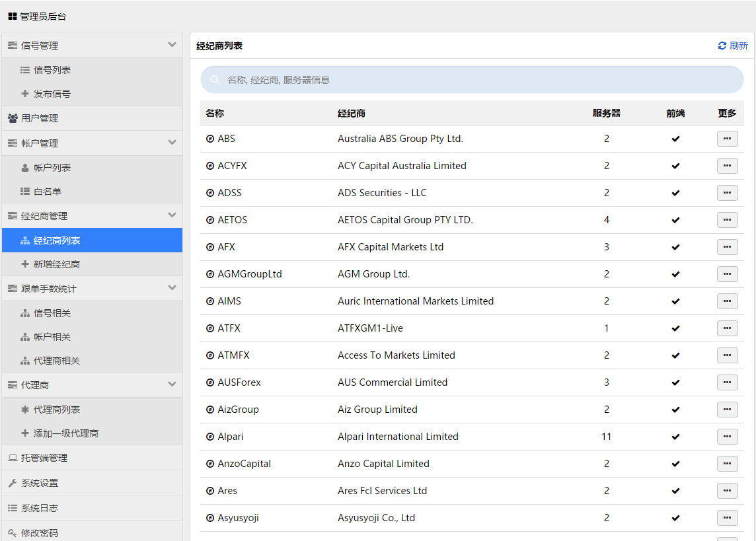Open the more options menu for ATFX

pyautogui.click(x=727, y=328)
